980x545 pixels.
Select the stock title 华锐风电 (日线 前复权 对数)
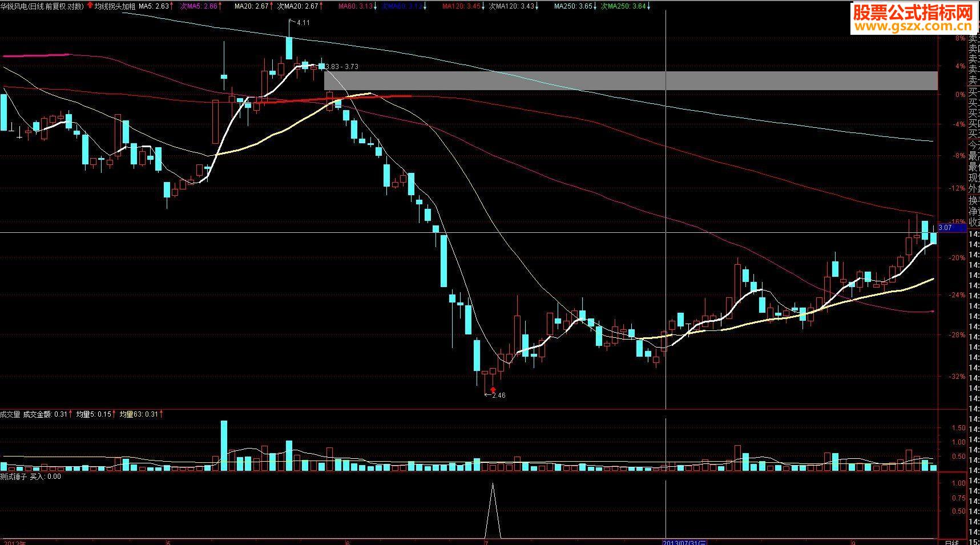point(42,6)
